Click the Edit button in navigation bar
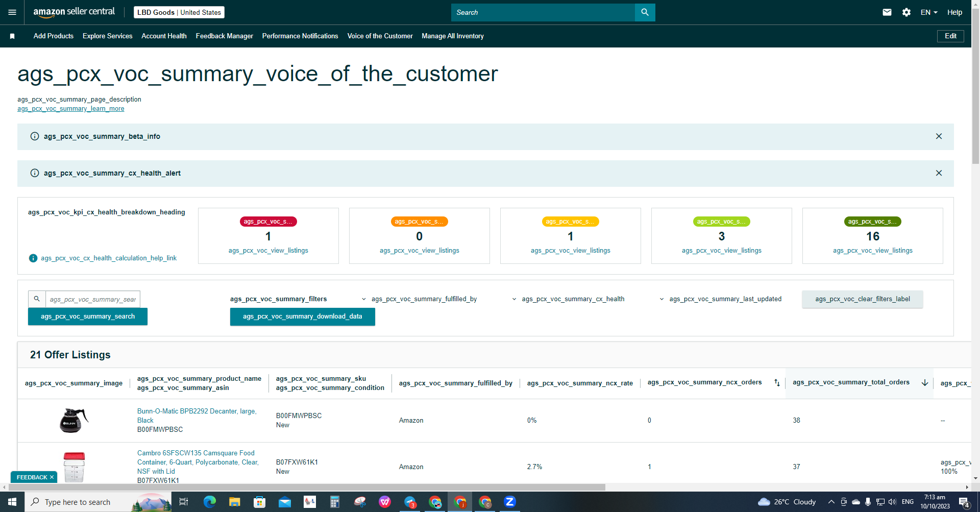980x512 pixels. (950, 36)
